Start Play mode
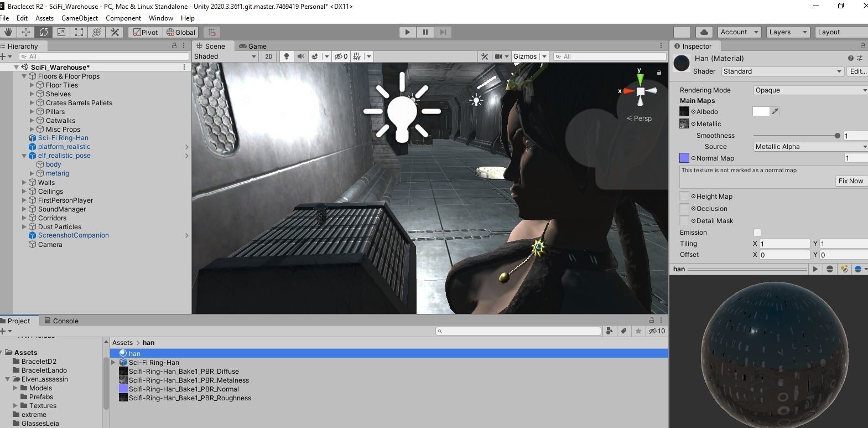The image size is (868, 428). click(x=408, y=32)
